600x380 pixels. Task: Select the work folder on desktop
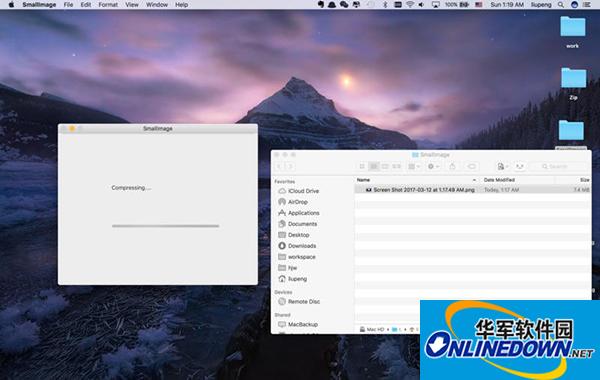click(x=572, y=32)
